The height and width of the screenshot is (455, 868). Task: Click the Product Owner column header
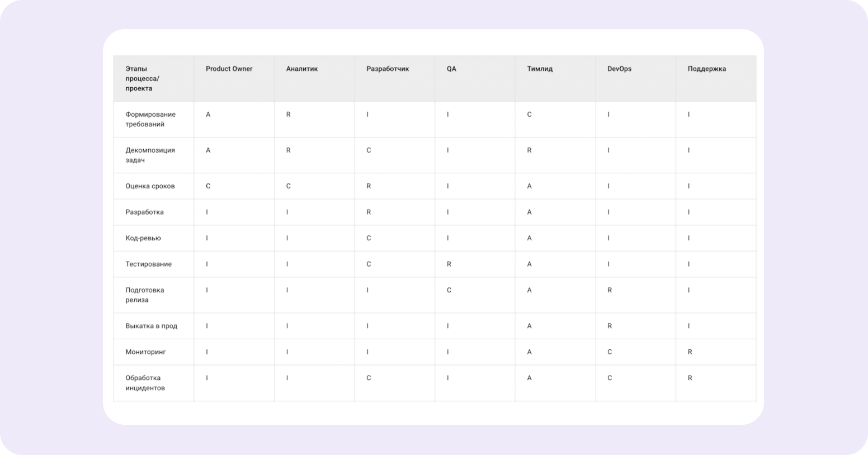[x=229, y=69]
